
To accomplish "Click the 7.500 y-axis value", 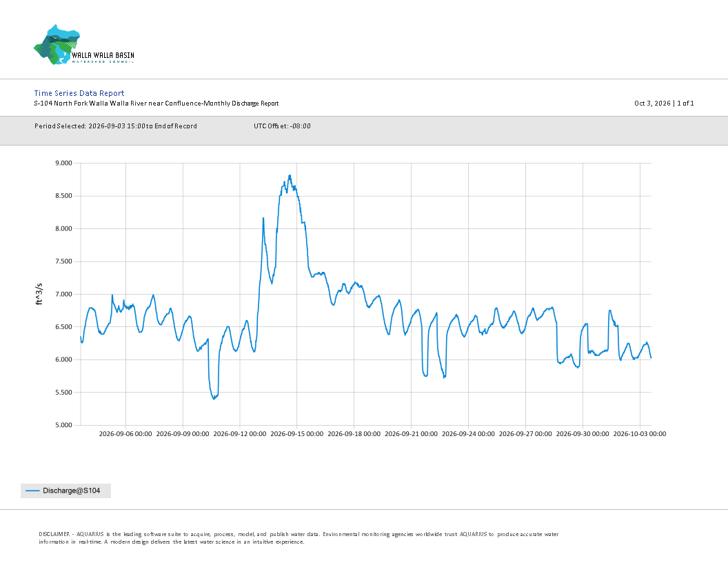I will click(x=63, y=261).
